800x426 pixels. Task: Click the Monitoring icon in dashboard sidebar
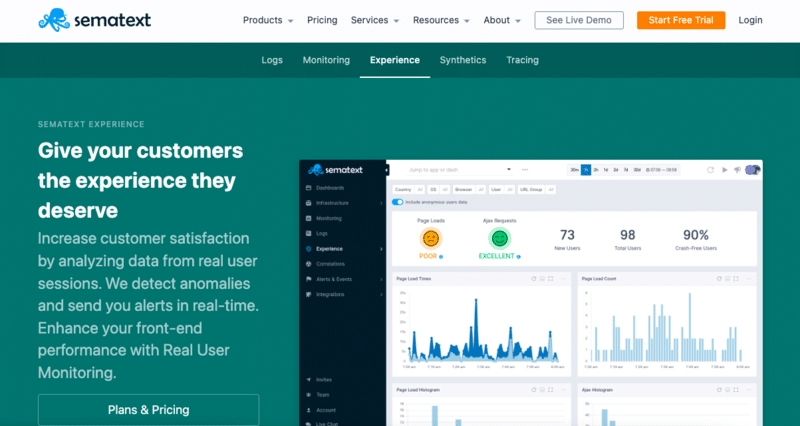[x=308, y=218]
